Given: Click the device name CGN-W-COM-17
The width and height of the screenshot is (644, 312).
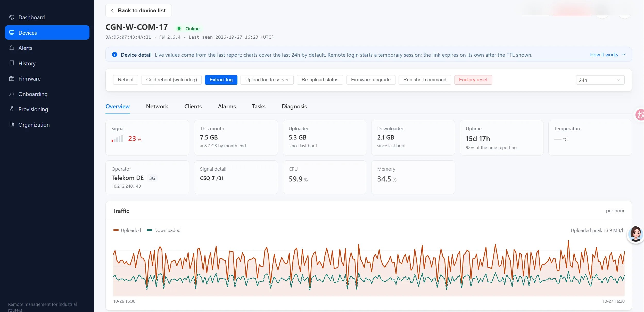Looking at the screenshot, I should (137, 27).
